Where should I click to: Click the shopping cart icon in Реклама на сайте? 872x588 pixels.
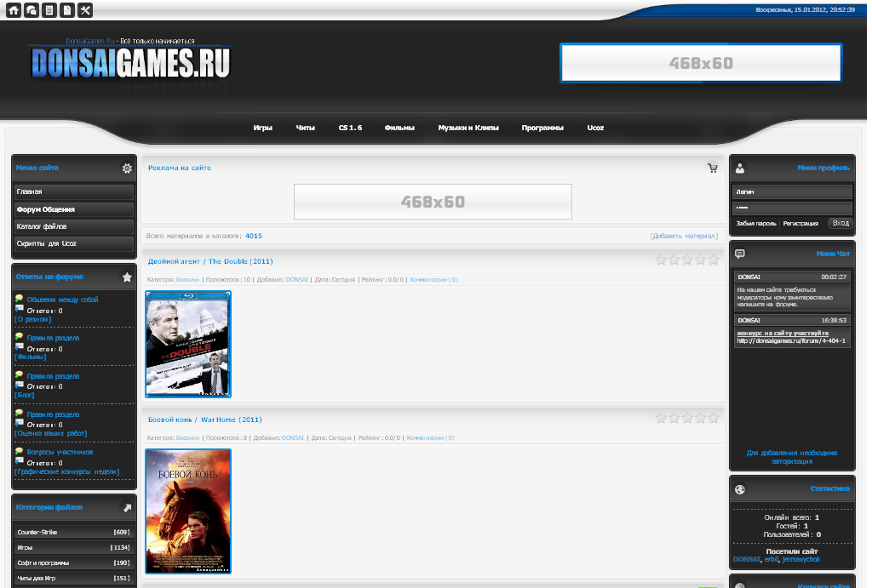click(x=713, y=168)
